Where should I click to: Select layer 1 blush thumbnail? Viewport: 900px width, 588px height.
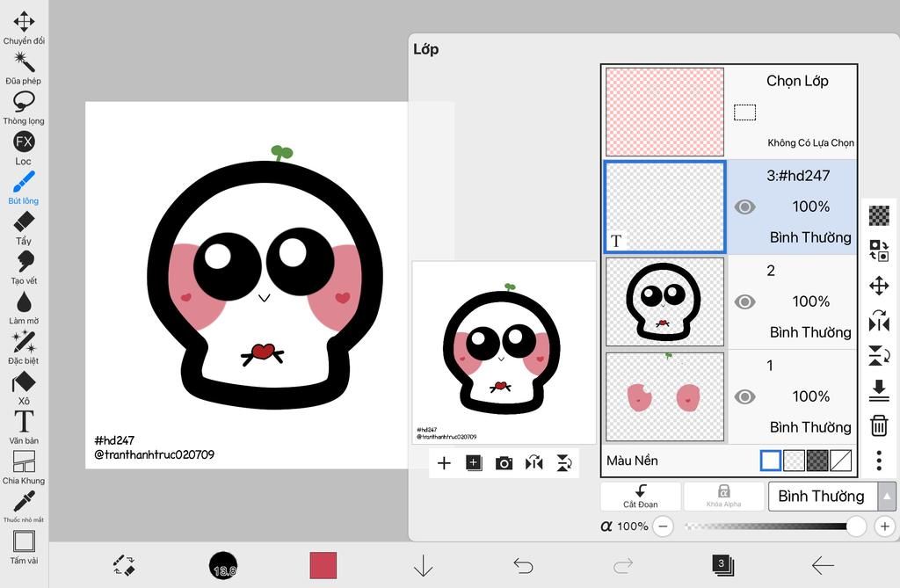(x=664, y=396)
